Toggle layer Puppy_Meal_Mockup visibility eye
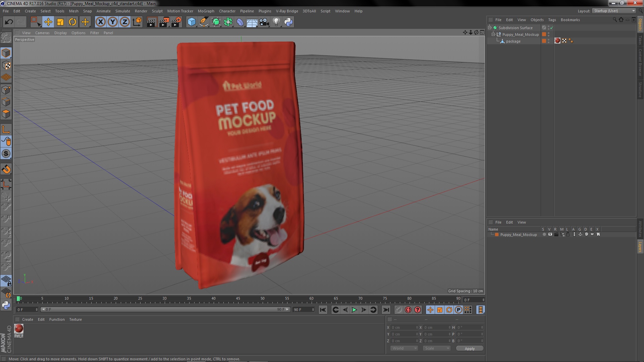 pyautogui.click(x=550, y=235)
